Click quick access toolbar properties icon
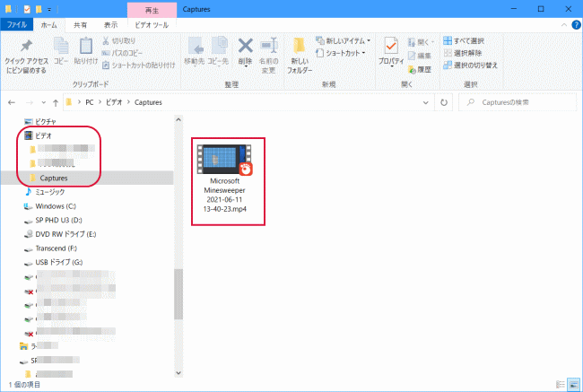This screenshot has width=583, height=392. (27, 9)
